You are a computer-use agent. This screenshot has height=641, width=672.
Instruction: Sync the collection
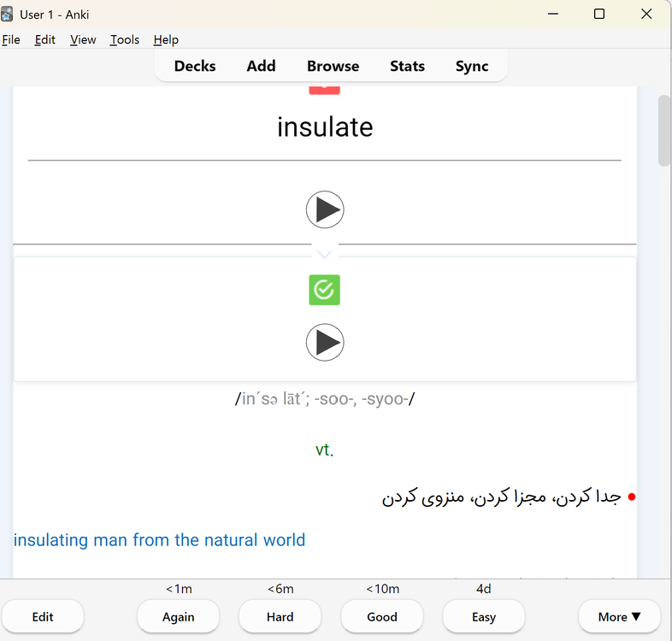tap(472, 66)
